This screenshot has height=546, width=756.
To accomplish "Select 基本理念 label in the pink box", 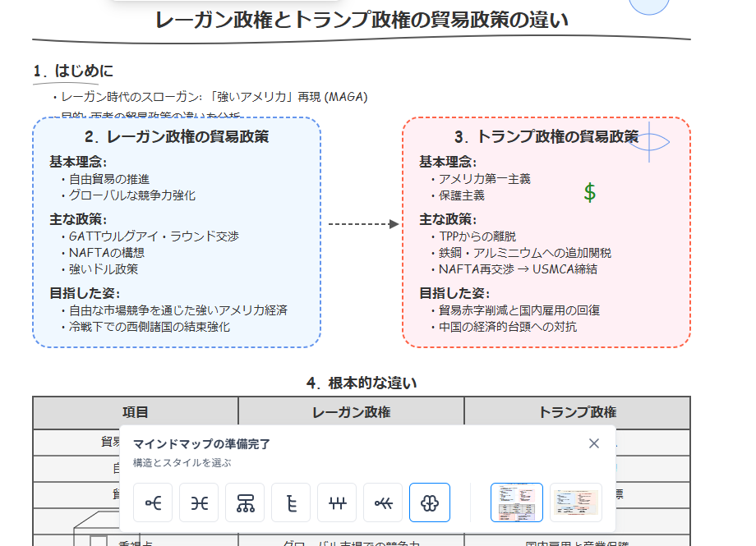I will (x=448, y=162).
